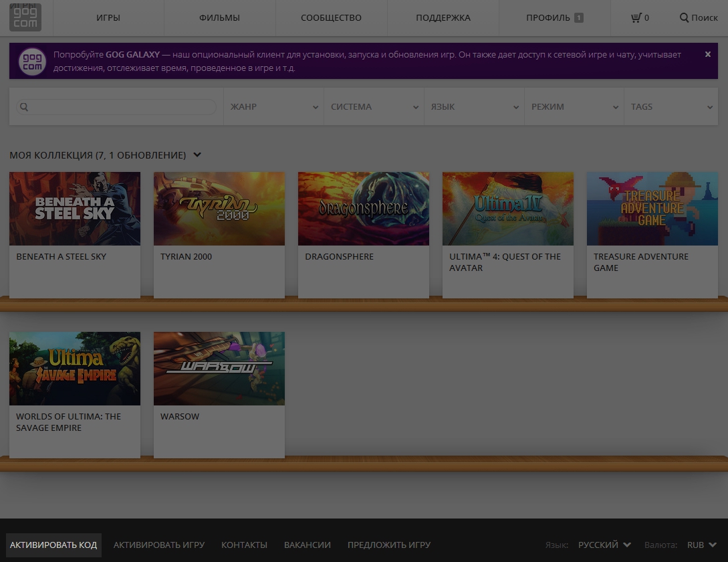This screenshot has width=728, height=562.
Task: Click the GOG.com logo in header
Action: pos(25,17)
